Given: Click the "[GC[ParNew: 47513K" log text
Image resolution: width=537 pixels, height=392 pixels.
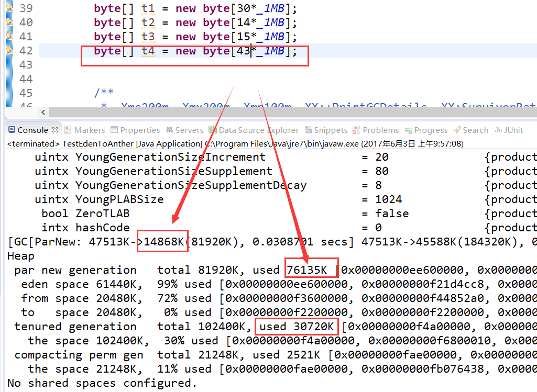Looking at the screenshot, I should click(x=69, y=242).
